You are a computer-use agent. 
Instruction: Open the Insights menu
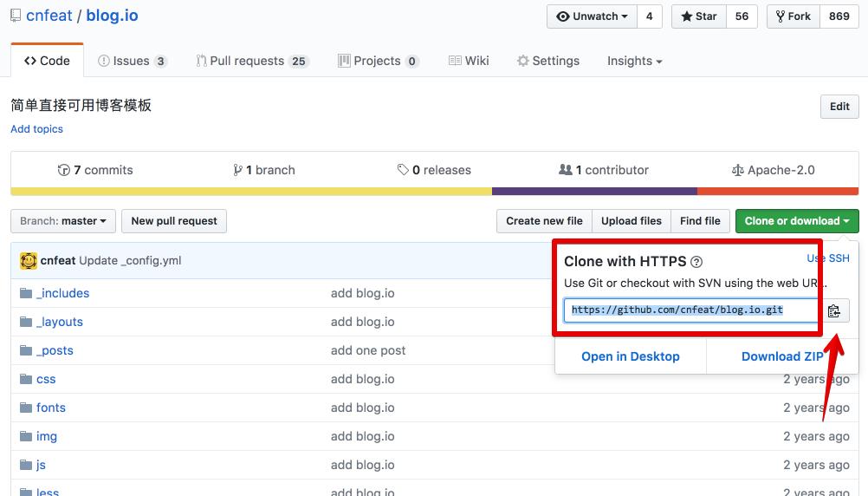click(x=634, y=61)
